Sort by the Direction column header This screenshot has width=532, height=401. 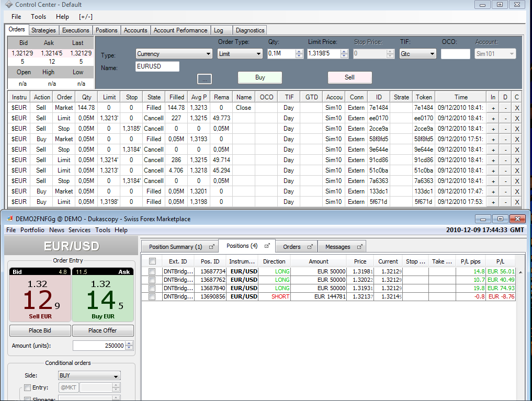(274, 261)
